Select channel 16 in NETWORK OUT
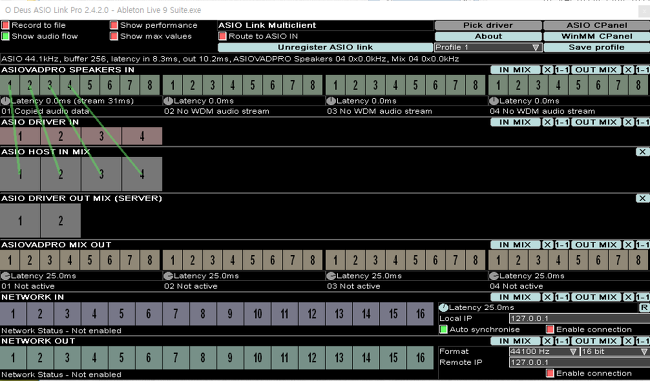The image size is (650, 381). (x=420, y=358)
